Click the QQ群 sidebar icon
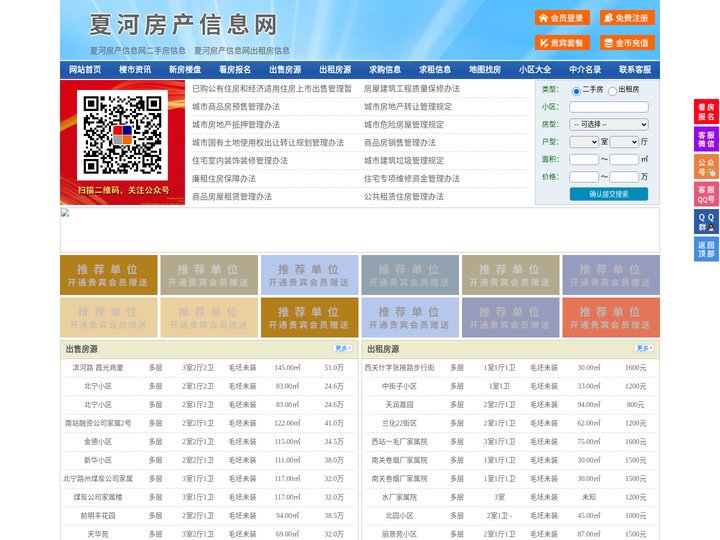This screenshot has width=720, height=540. click(706, 222)
